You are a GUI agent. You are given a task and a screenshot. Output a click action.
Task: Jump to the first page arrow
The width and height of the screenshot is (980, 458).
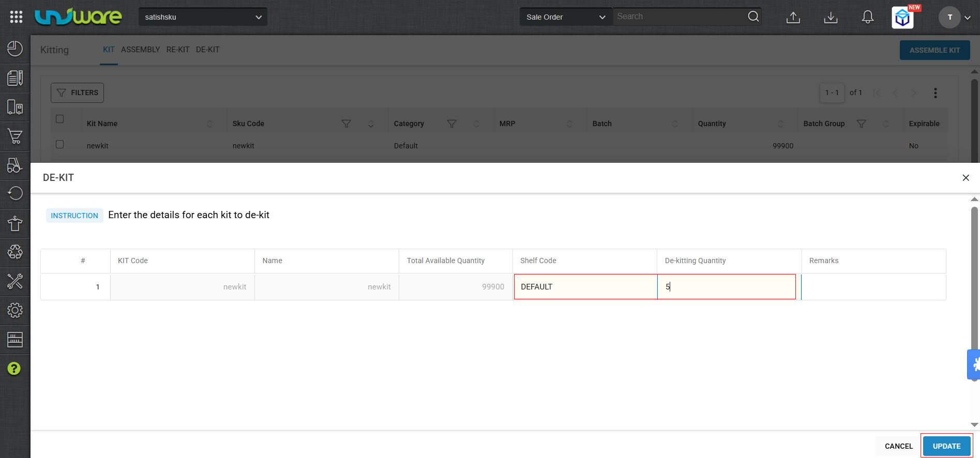coord(877,93)
